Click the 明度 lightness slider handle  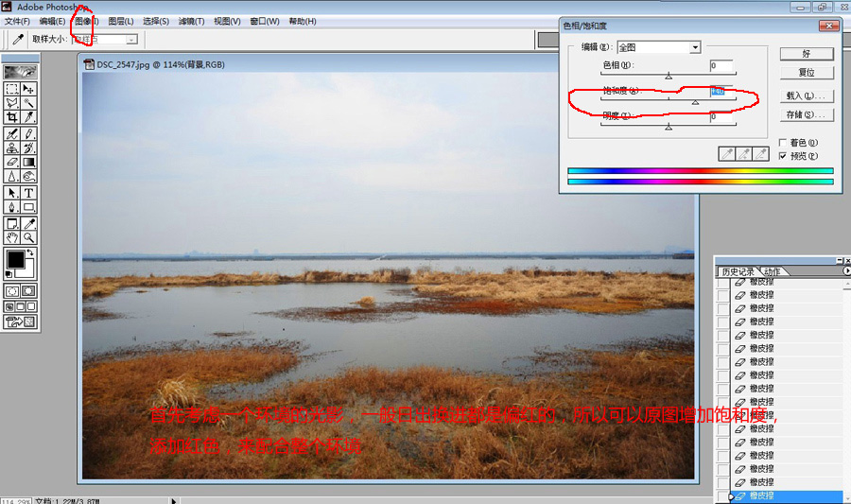point(669,127)
